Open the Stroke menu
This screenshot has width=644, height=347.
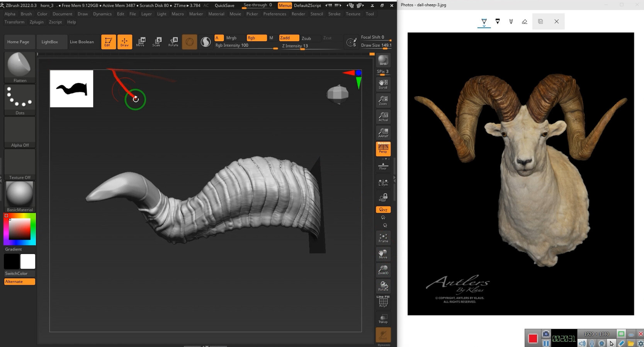coord(335,14)
